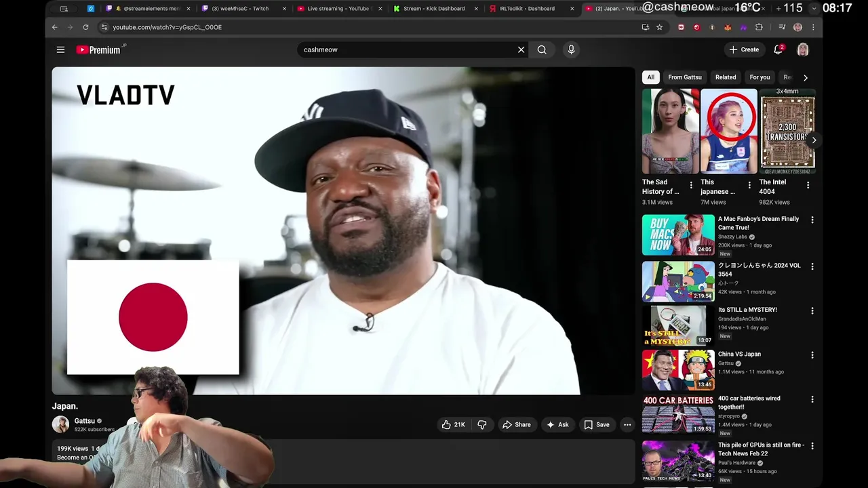The image size is (868, 488).
Task: Open The Intel 4004 short thumbnail
Action: 787,131
